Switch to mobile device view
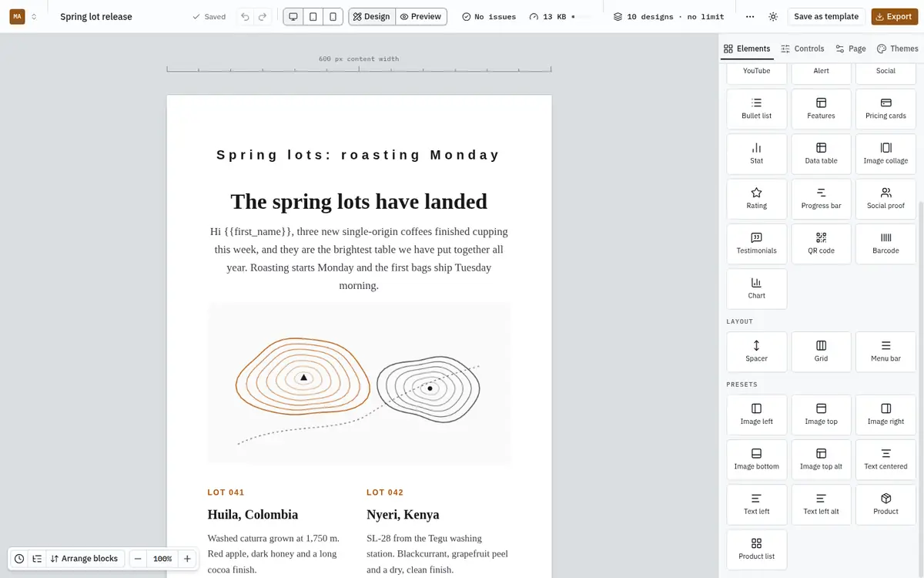This screenshot has height=578, width=924. click(x=333, y=16)
